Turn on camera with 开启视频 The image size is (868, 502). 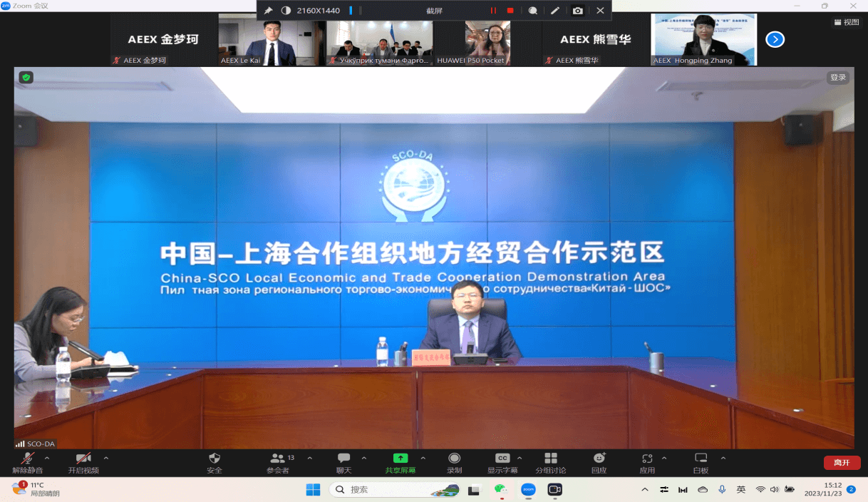tap(83, 459)
